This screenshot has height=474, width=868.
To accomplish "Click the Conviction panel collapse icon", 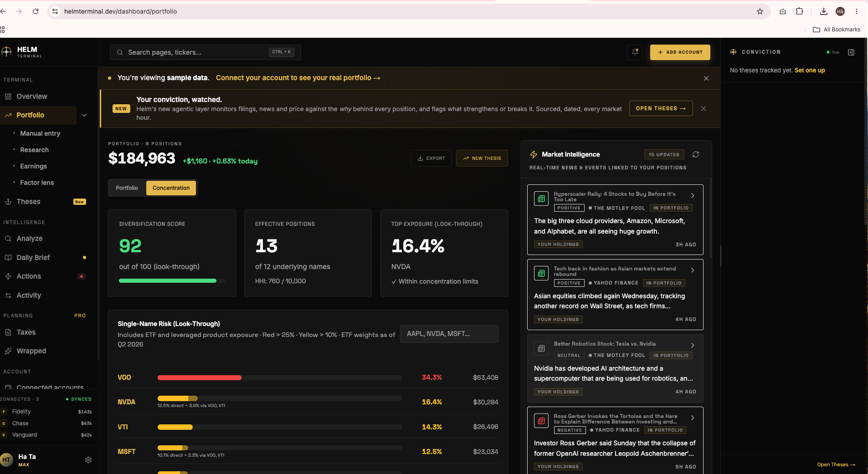I will point(851,52).
